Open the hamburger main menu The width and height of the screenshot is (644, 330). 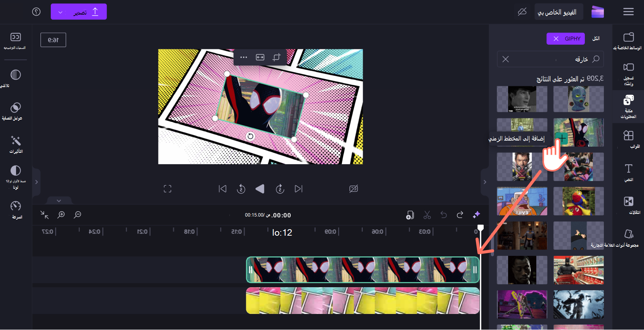pos(628,12)
